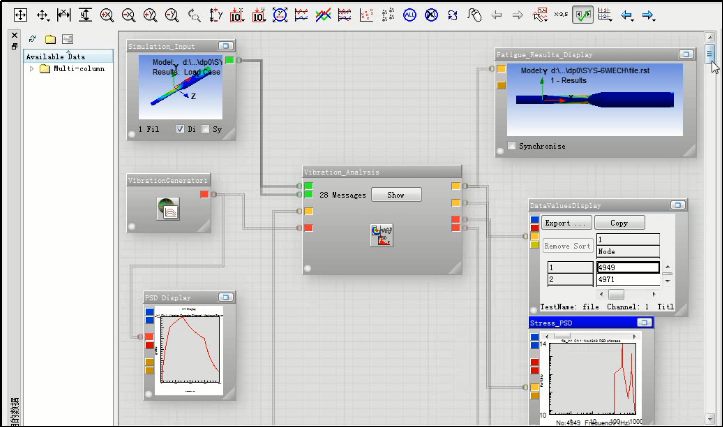The width and height of the screenshot is (723, 427).
Task: Click the Vibration_Analysis glyph center icon
Action: [382, 236]
